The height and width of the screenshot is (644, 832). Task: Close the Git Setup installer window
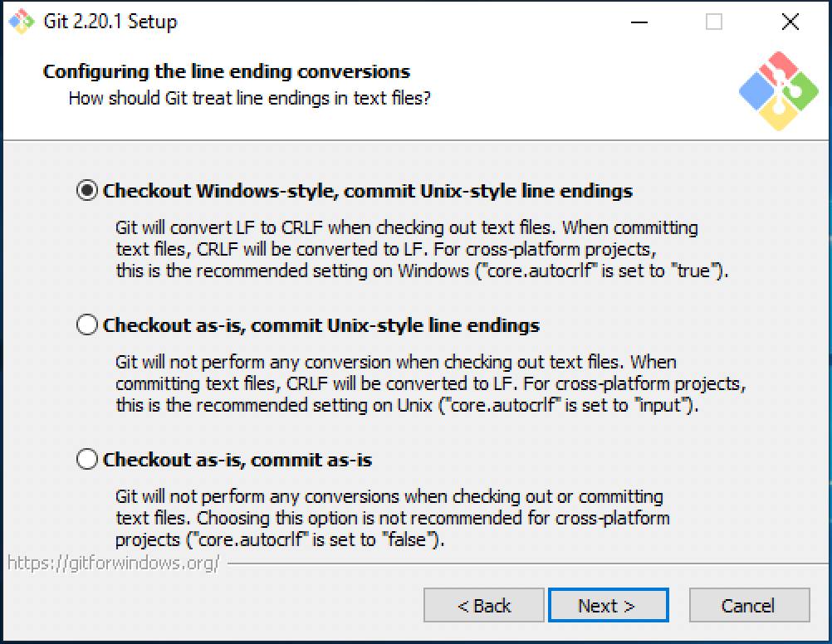[x=790, y=22]
